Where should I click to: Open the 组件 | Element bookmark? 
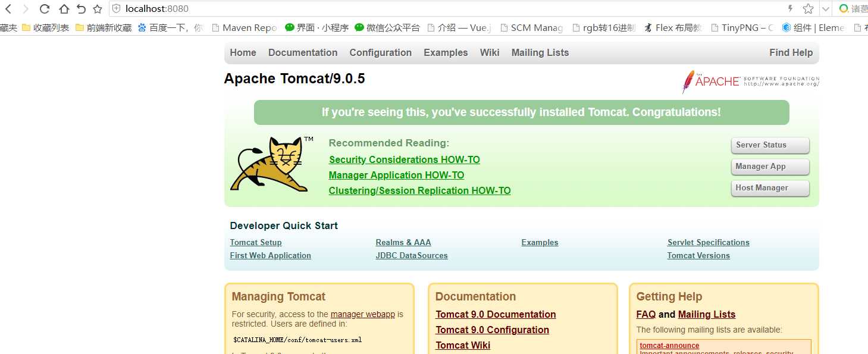pos(813,27)
